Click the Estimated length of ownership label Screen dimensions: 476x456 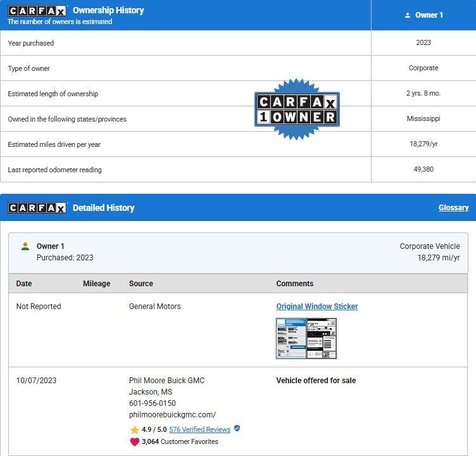53,94
